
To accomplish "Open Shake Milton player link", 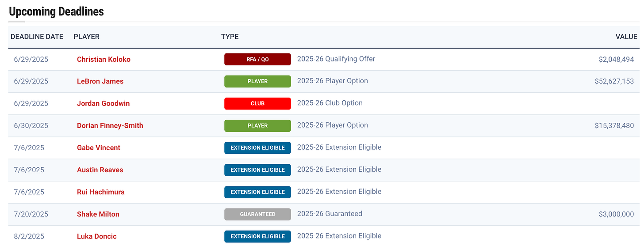I will point(98,214).
